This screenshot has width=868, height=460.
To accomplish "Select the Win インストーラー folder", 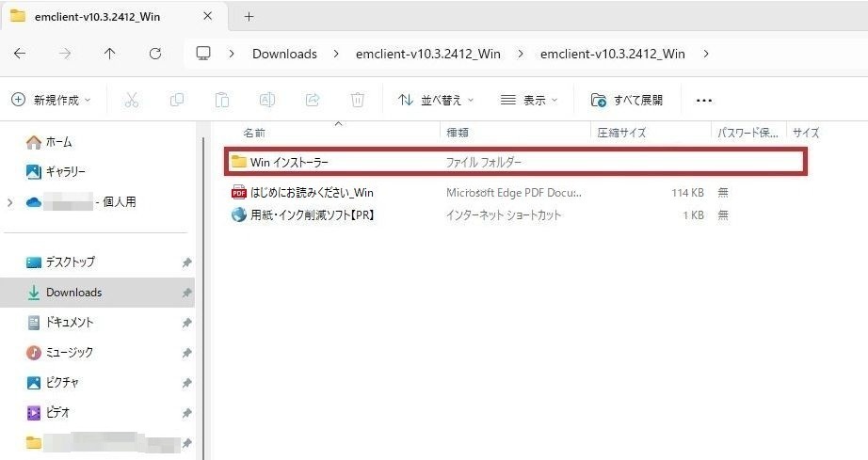I will [289, 163].
